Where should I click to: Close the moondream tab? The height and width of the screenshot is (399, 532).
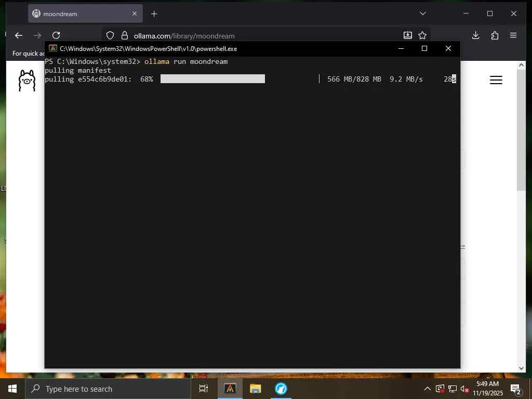coord(135,14)
